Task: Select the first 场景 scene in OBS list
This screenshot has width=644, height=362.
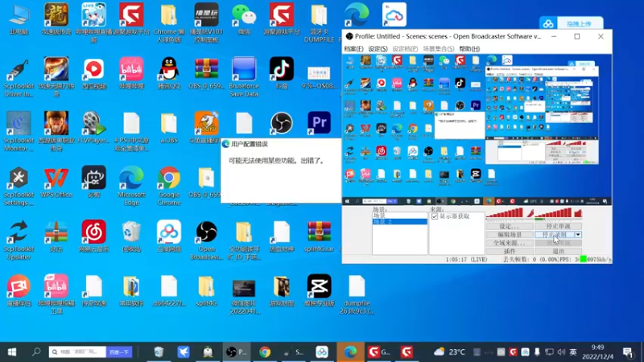Action: click(x=399, y=216)
